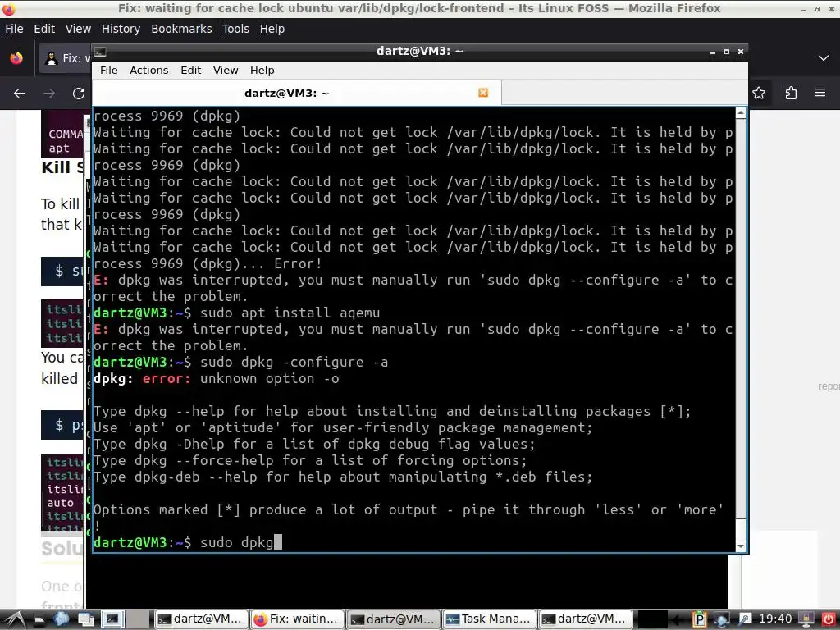Click the 'sudo apt install aqemu' command line
840x630 pixels.
(x=236, y=313)
